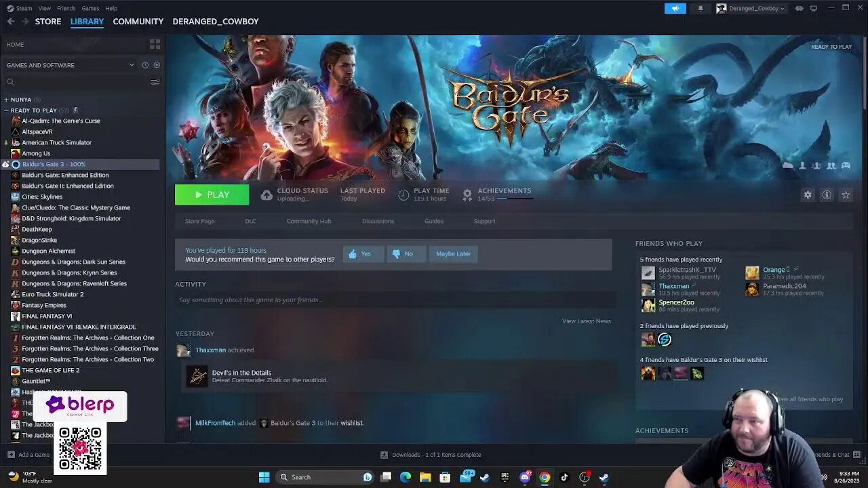This screenshot has width=868, height=488.
Task: Click the Cloud Status upload icon
Action: point(267,195)
